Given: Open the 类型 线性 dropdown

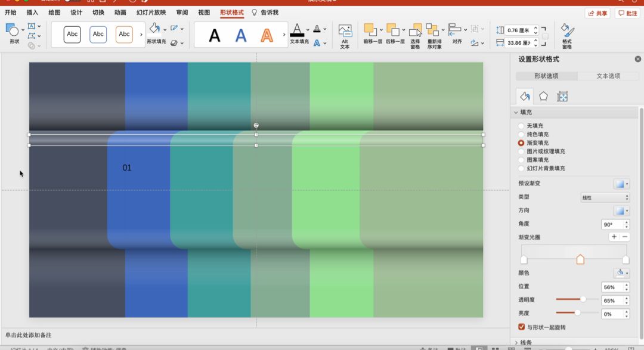Looking at the screenshot, I should click(x=605, y=197).
